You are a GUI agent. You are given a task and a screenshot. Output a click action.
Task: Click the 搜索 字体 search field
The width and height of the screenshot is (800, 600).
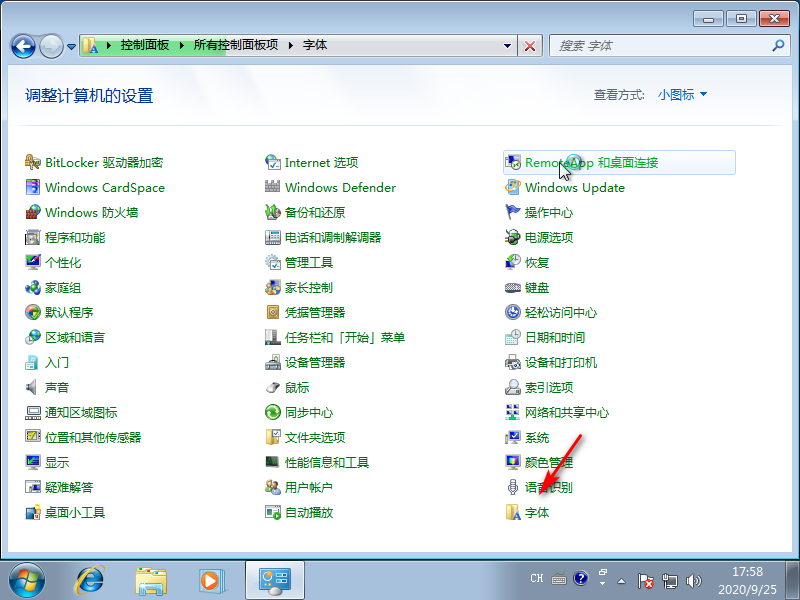660,46
